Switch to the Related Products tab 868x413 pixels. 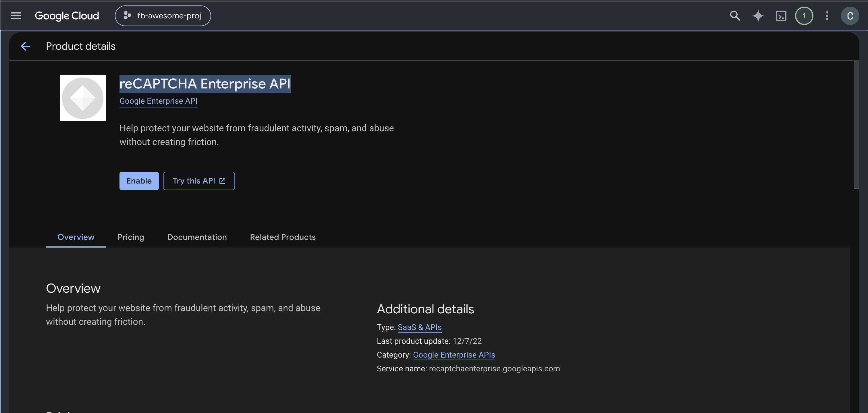[x=283, y=237]
